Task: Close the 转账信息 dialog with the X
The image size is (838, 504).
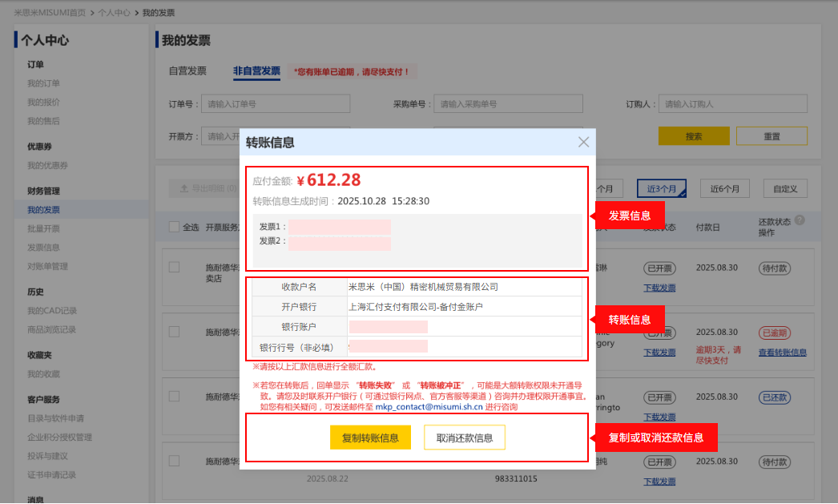Action: click(x=583, y=142)
